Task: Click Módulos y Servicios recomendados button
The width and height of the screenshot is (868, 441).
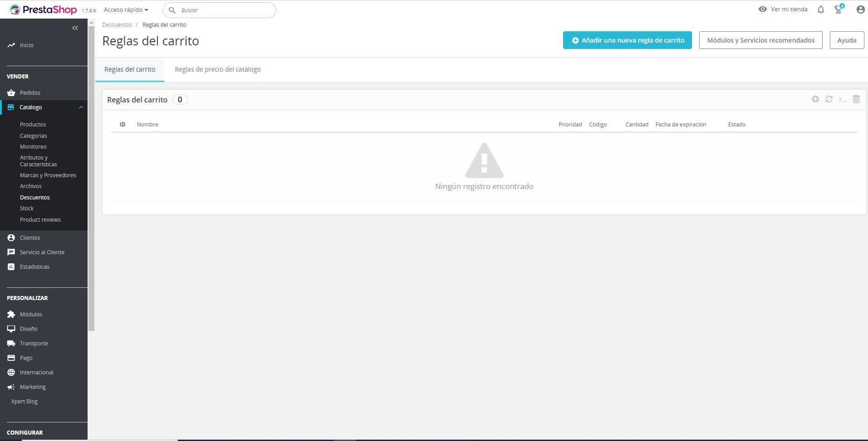Action: point(760,40)
